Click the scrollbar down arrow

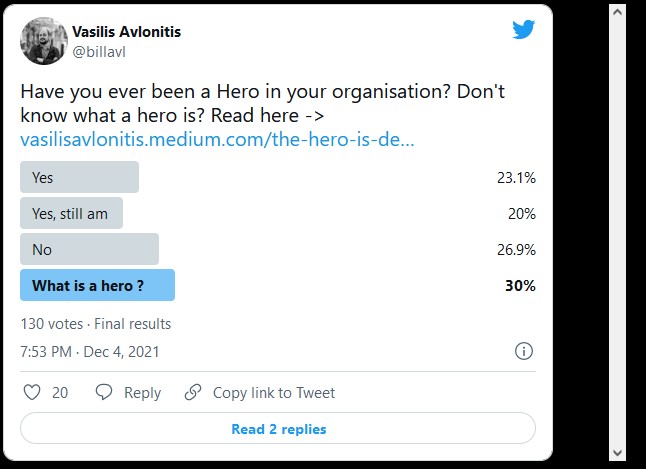click(617, 453)
